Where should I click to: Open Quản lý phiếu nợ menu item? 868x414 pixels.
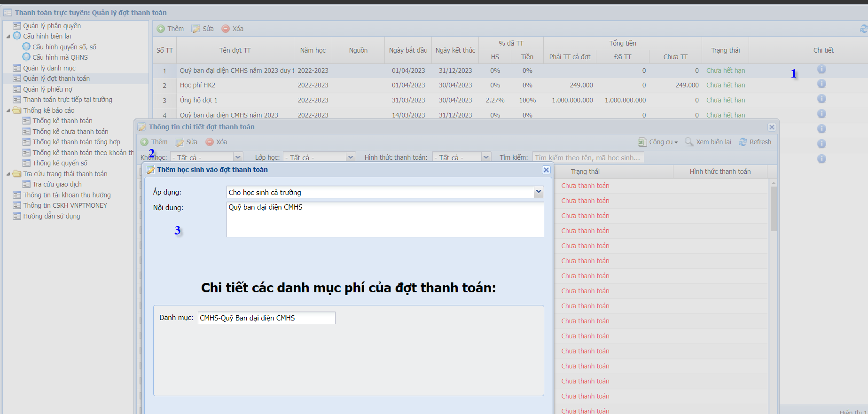(47, 89)
